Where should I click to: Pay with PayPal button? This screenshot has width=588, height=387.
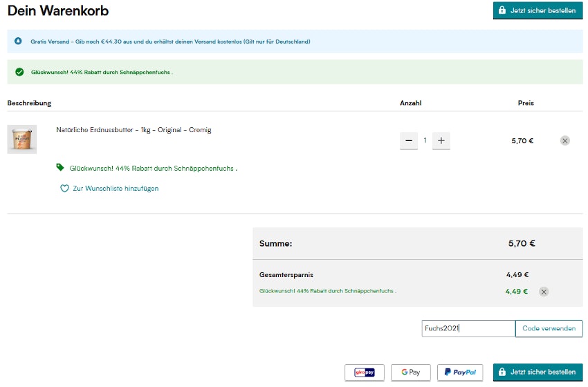coord(460,372)
